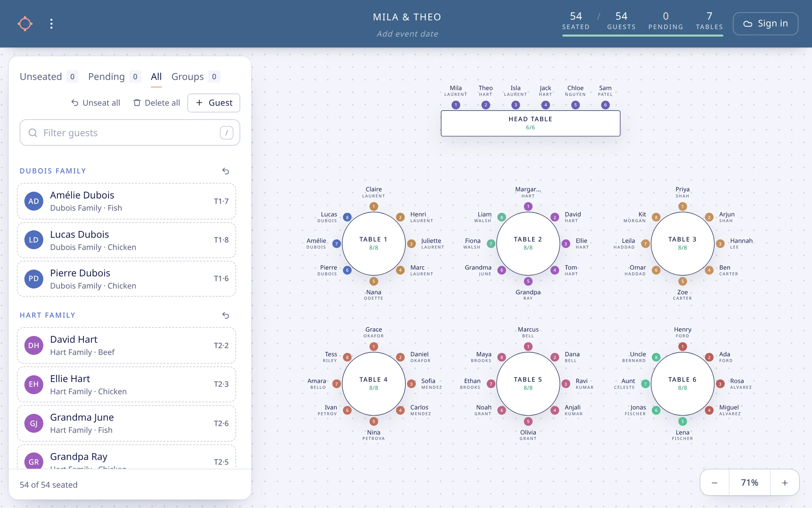The image size is (812, 508).
Task: Select Table 6 circle
Action: pyautogui.click(x=682, y=384)
